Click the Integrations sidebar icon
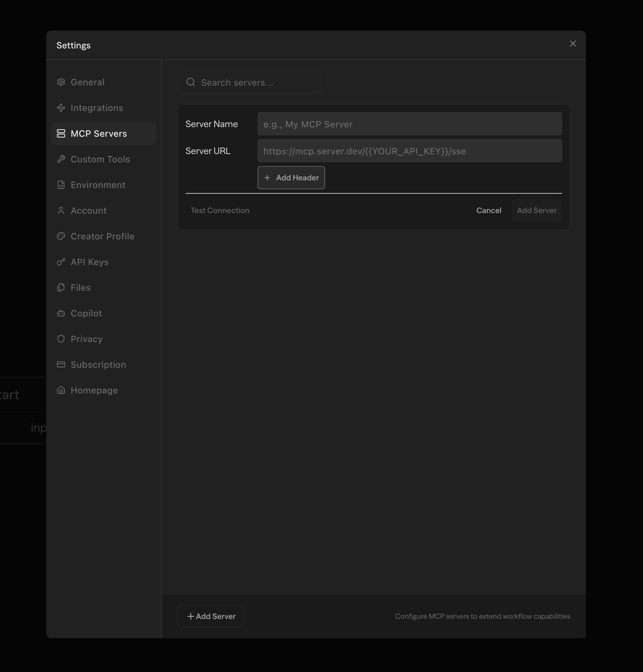The image size is (643, 672). (x=61, y=108)
